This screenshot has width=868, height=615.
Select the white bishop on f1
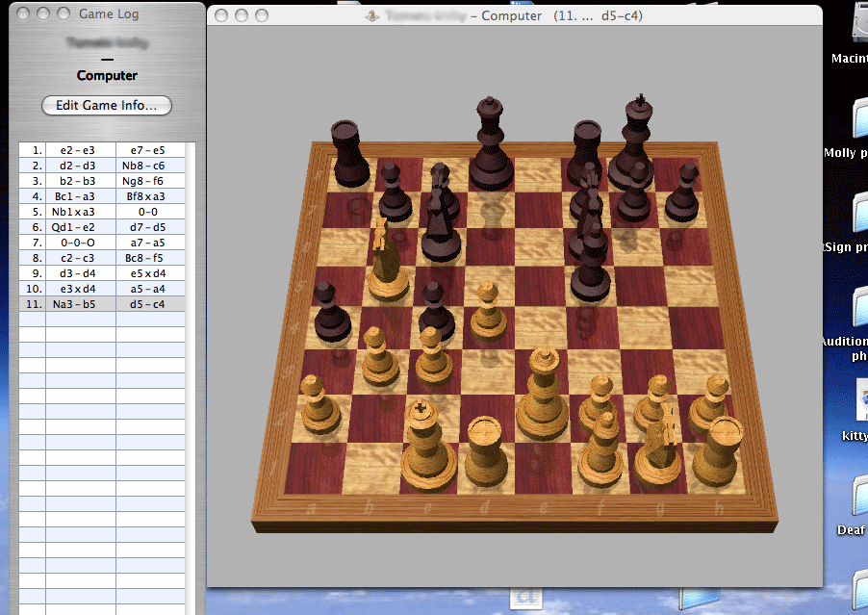601,449
